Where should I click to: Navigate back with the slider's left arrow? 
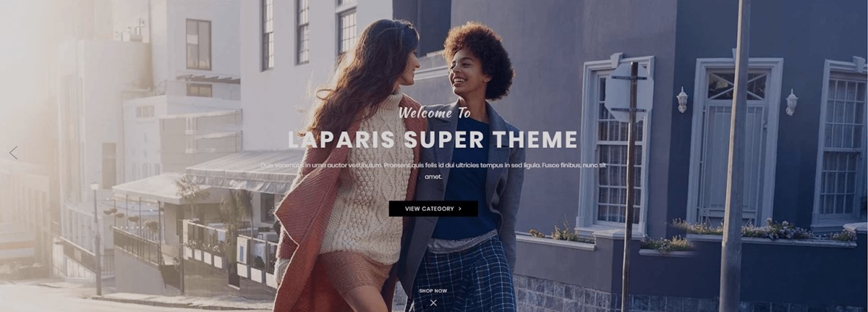(13, 153)
